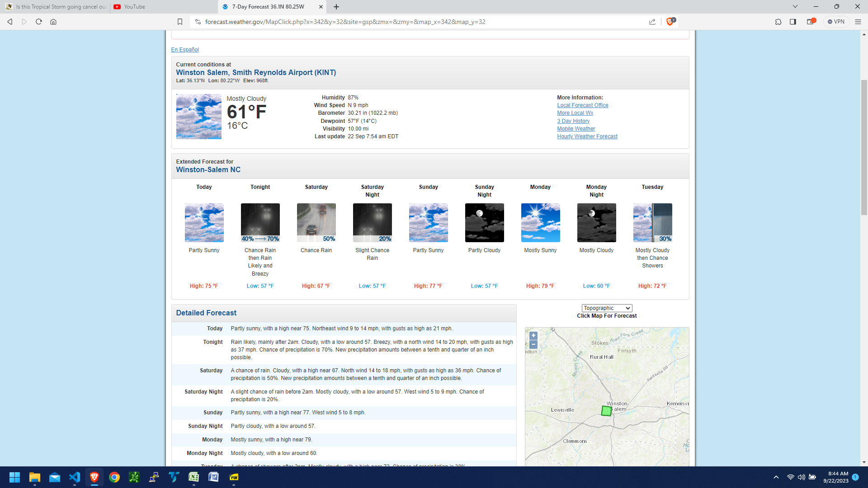This screenshot has width=868, height=488.
Task: Show hidden system tray icons
Action: (776, 477)
